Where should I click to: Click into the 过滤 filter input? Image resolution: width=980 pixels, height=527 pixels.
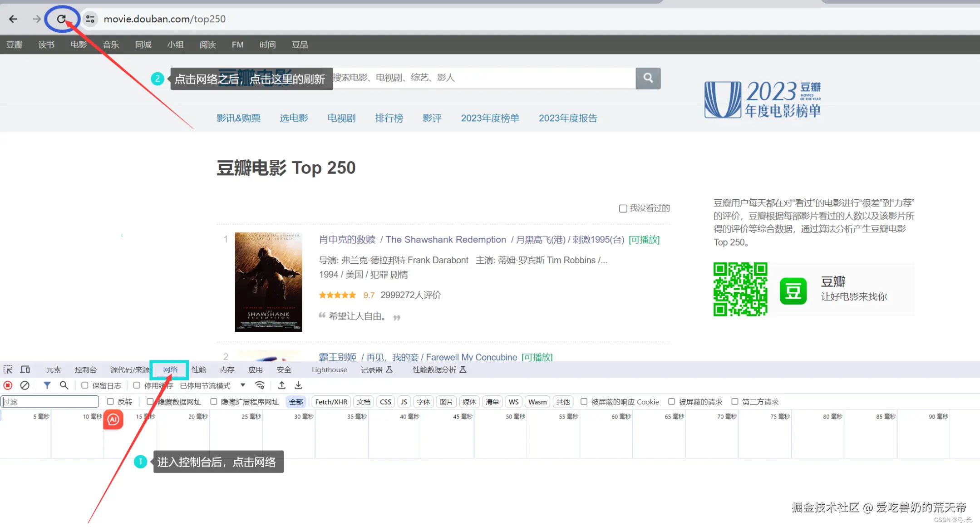click(x=50, y=402)
